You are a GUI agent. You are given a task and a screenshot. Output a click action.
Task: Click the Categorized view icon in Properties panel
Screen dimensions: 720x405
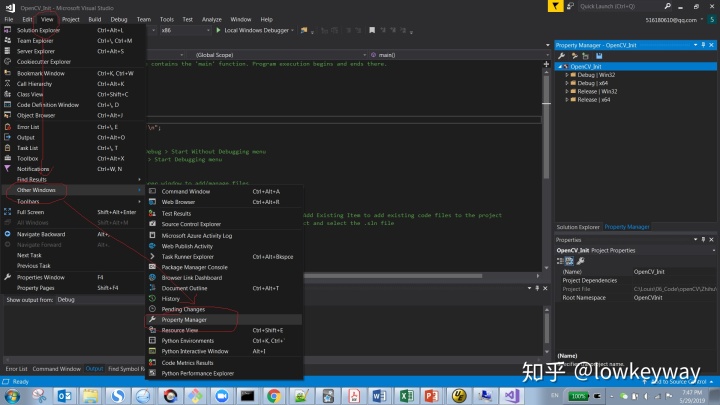click(x=560, y=261)
